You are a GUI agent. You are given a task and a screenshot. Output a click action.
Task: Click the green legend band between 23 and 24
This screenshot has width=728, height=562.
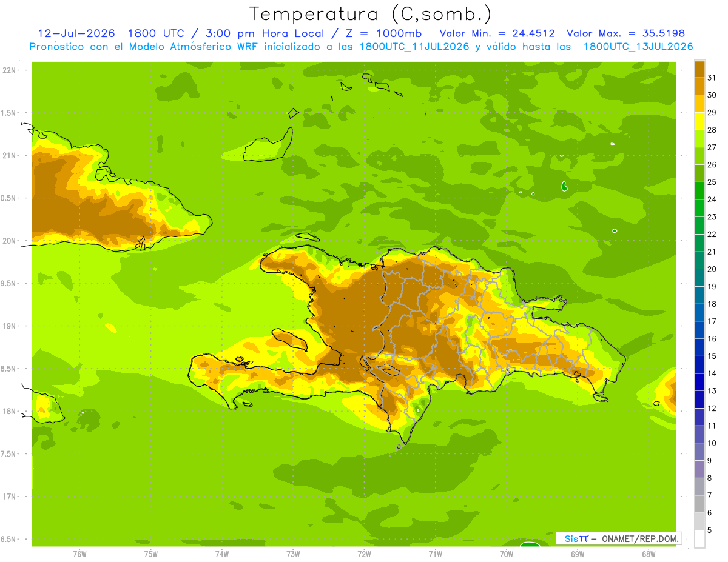(699, 208)
